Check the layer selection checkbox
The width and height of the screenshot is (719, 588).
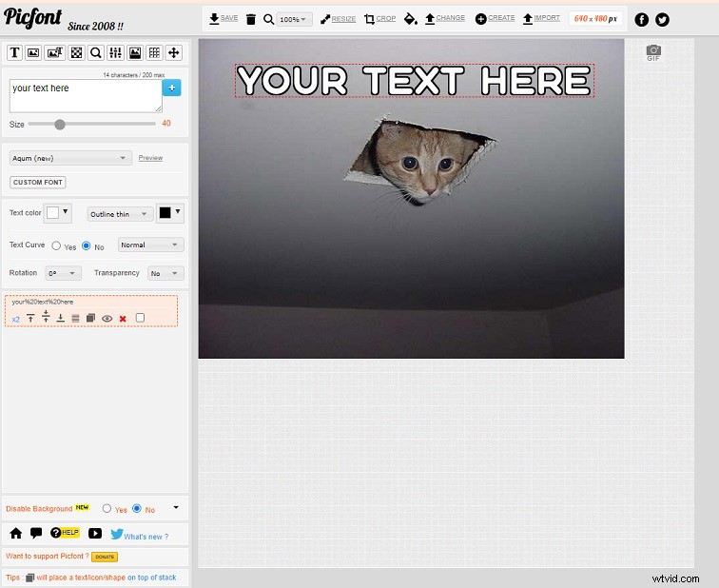[x=141, y=318]
